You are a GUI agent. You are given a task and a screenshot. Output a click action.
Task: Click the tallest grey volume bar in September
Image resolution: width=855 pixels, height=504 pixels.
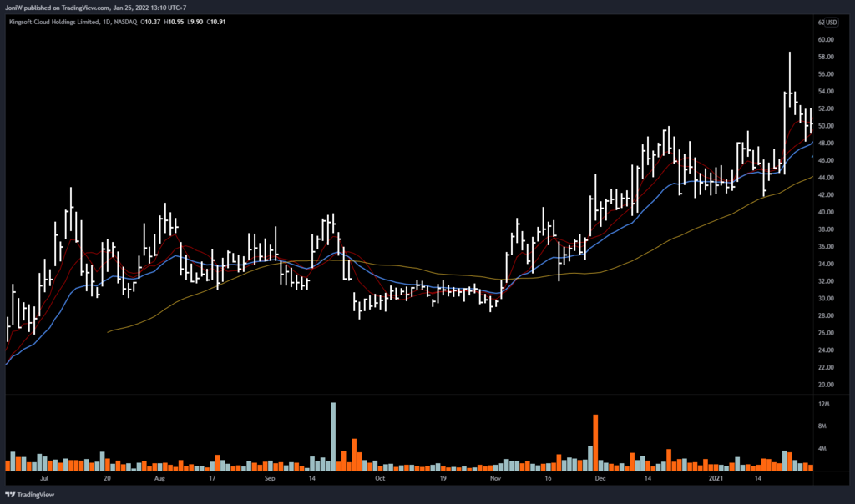pos(333,436)
